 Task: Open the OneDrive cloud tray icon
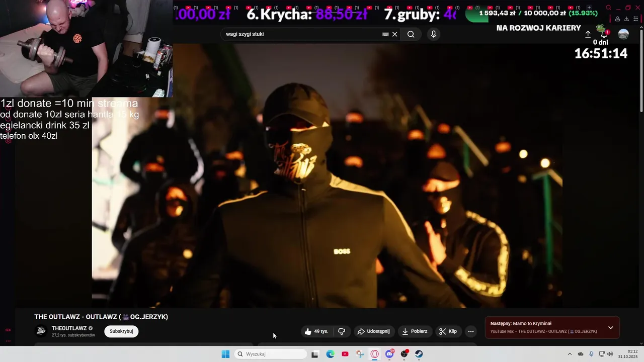coord(581,354)
